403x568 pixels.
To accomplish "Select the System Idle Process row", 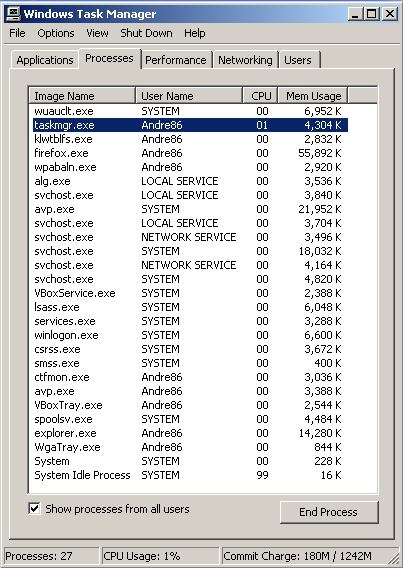I will tap(190, 475).
